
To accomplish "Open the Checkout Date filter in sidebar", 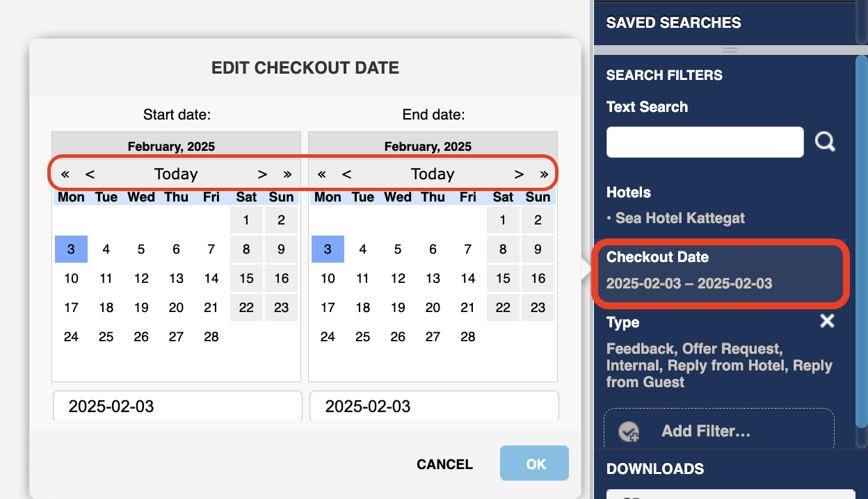I will pos(720,272).
